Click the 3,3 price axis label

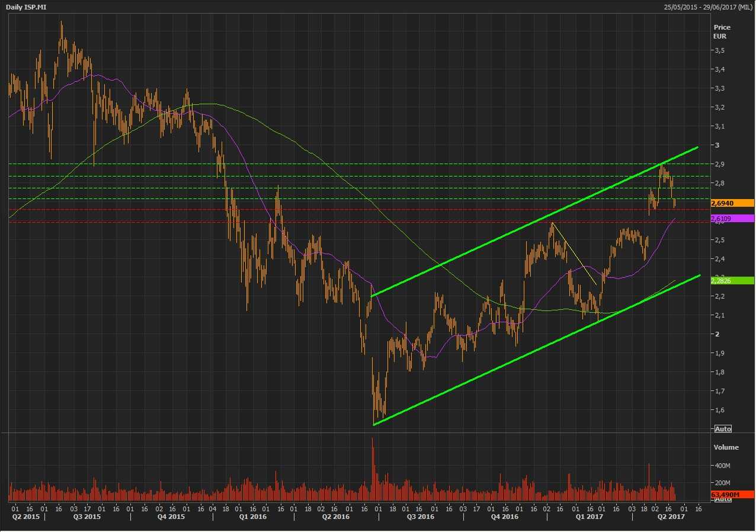[x=719, y=88]
